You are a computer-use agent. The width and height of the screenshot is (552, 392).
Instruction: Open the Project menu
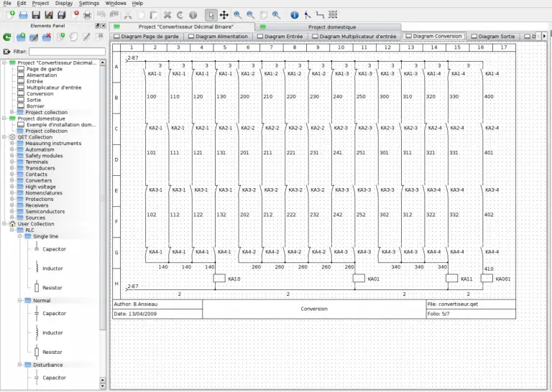tap(40, 4)
